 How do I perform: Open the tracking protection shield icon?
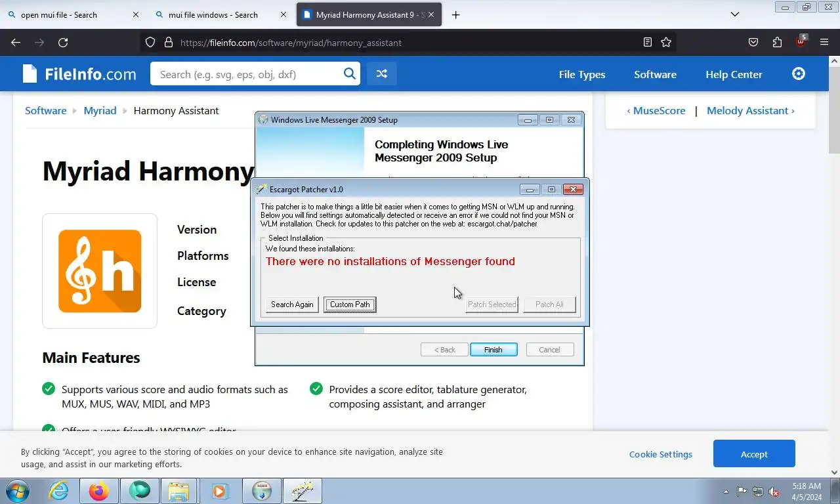[x=150, y=43]
